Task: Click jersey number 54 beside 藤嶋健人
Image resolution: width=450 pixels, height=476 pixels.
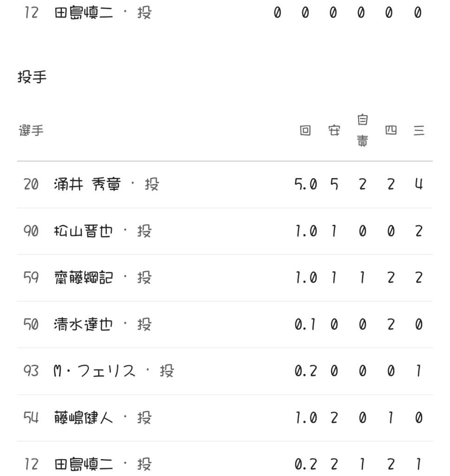Action: point(31,418)
